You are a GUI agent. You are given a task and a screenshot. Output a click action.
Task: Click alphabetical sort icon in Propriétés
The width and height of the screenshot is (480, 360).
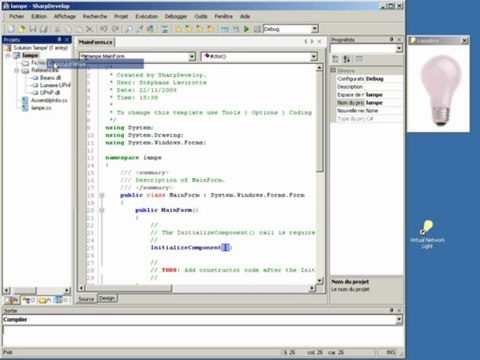click(x=347, y=59)
